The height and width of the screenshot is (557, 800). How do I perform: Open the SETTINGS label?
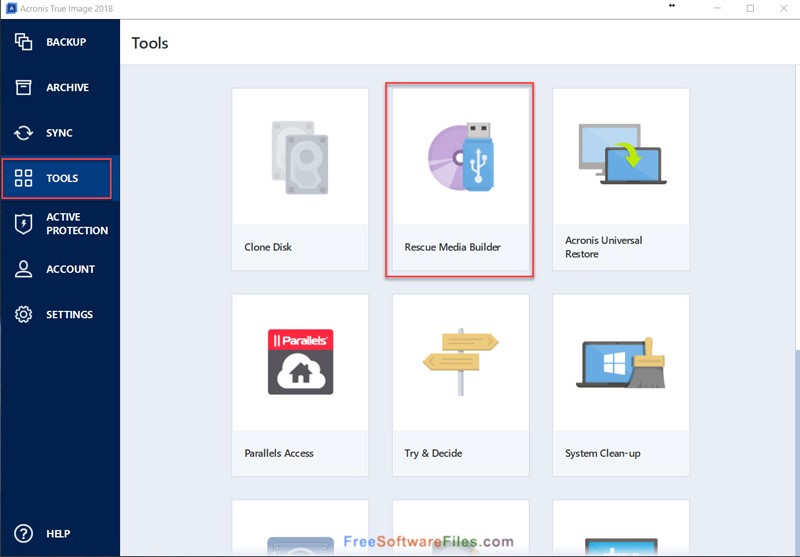point(69,314)
